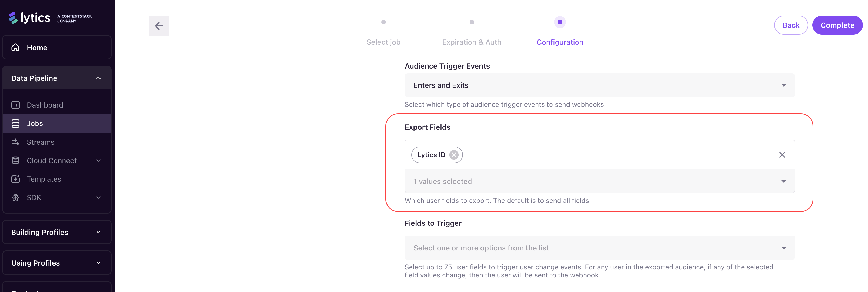Open the Audience Trigger Events dropdown

tap(599, 85)
